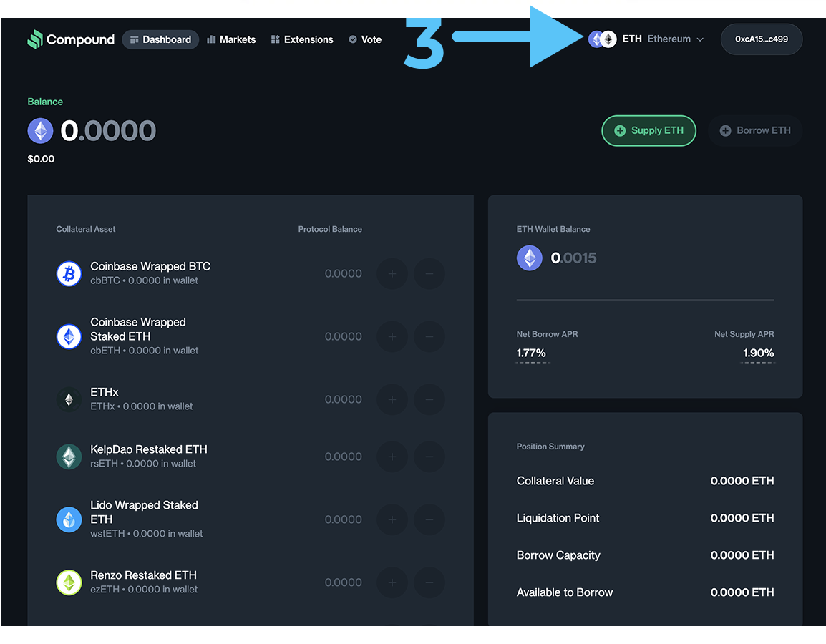Click the Coinbase Wrapped BTC token icon
Screen dimensions: 826x644
click(x=69, y=273)
